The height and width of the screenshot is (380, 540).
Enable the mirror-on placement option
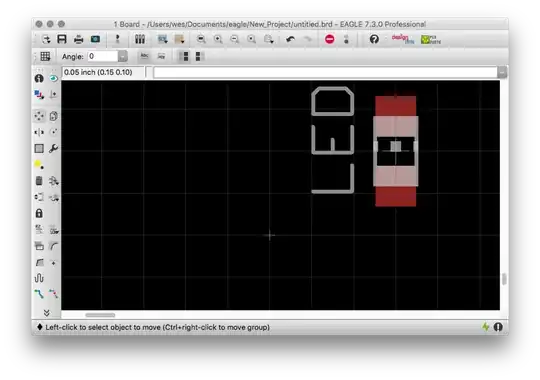coord(198,56)
